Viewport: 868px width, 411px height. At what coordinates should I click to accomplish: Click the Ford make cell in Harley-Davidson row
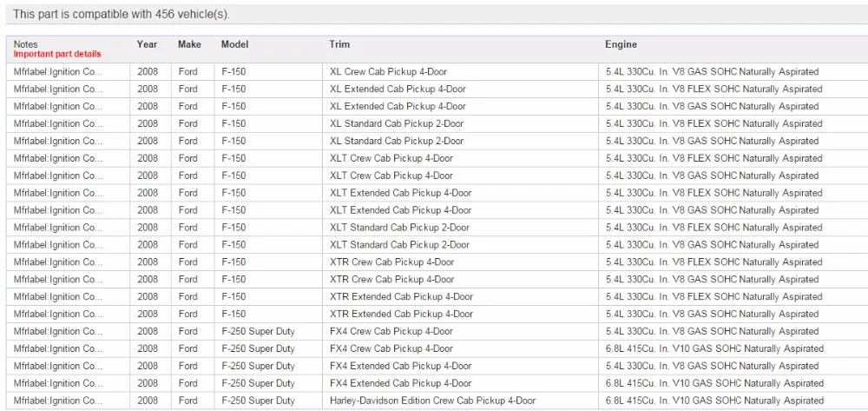click(193, 401)
